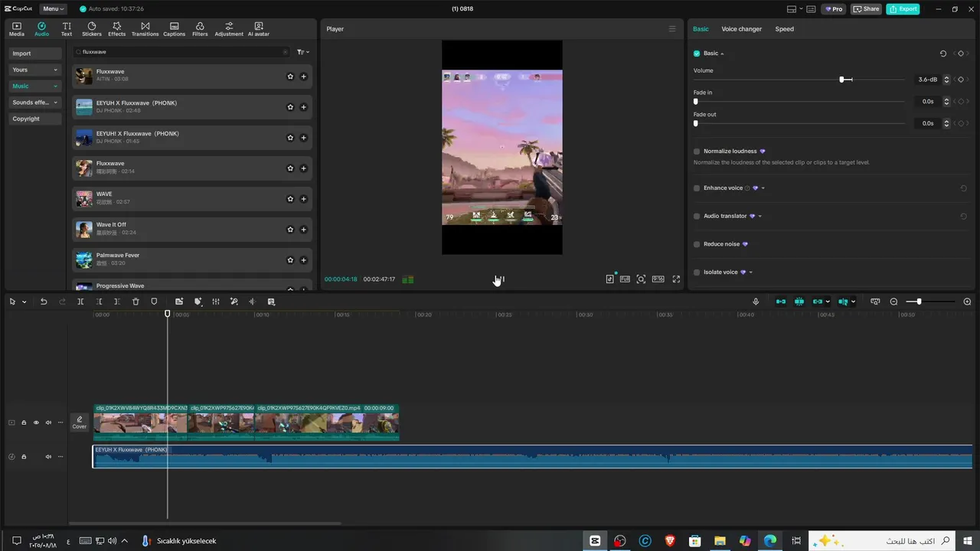Viewport: 980px width, 551px height.
Task: Select the Palmwave Fever track thumbnail
Action: pos(83,259)
